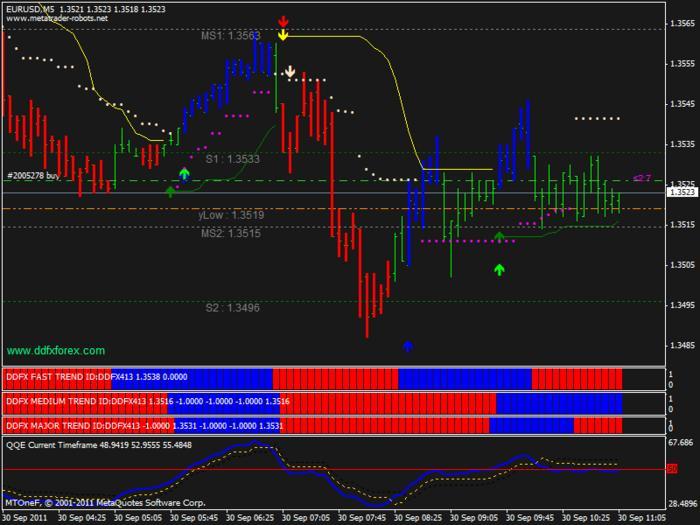The width and height of the screenshot is (700, 525).
Task: Click the 30 Sep 11:05 time label
Action: (x=642, y=518)
